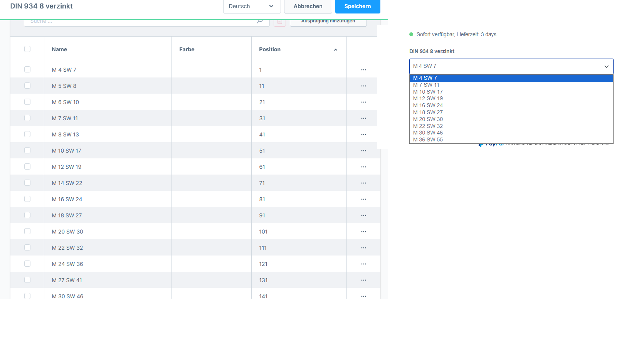
Task: Open the three-dot menu for M 4 SW 7
Action: tap(363, 70)
